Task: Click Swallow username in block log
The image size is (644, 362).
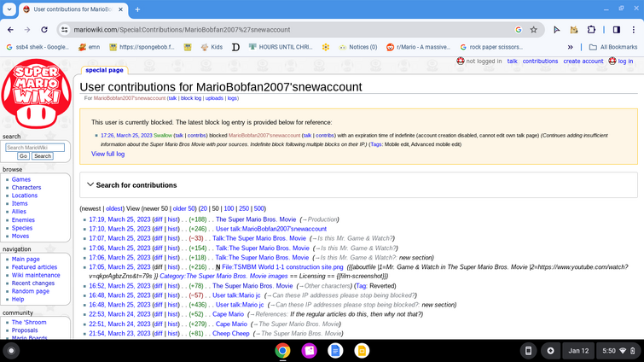Action: (x=163, y=135)
